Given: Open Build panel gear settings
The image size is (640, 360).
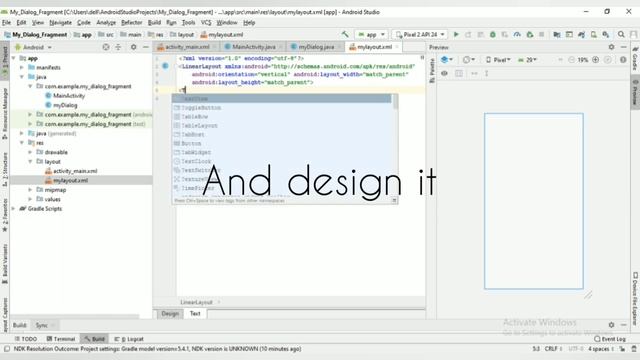Looking at the screenshot, I should (611, 325).
